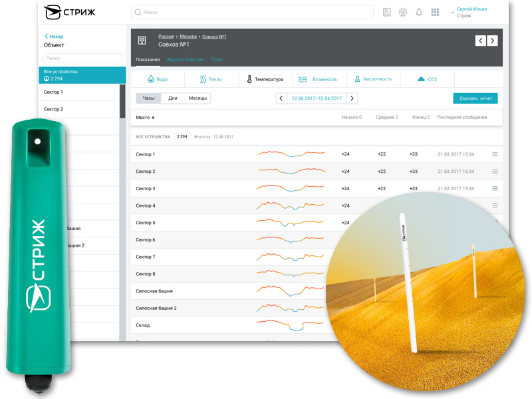Focus the sidebar Поиск field
This screenshot has height=399, width=532.
(x=82, y=58)
